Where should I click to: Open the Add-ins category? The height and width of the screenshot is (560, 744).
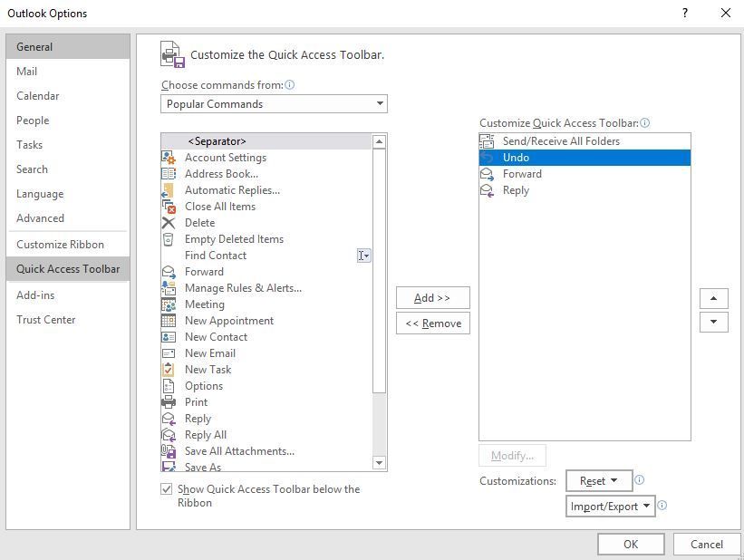coord(68,295)
